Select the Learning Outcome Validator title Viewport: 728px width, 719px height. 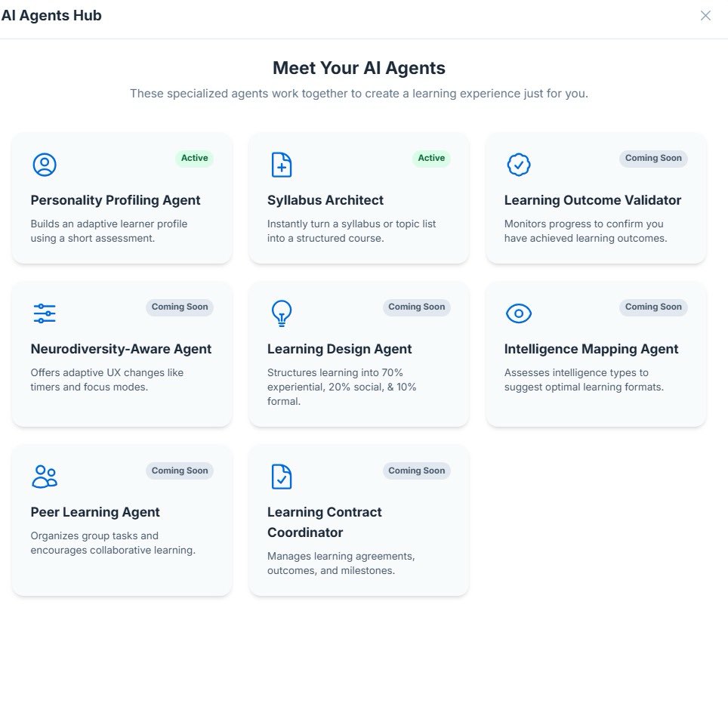point(593,200)
